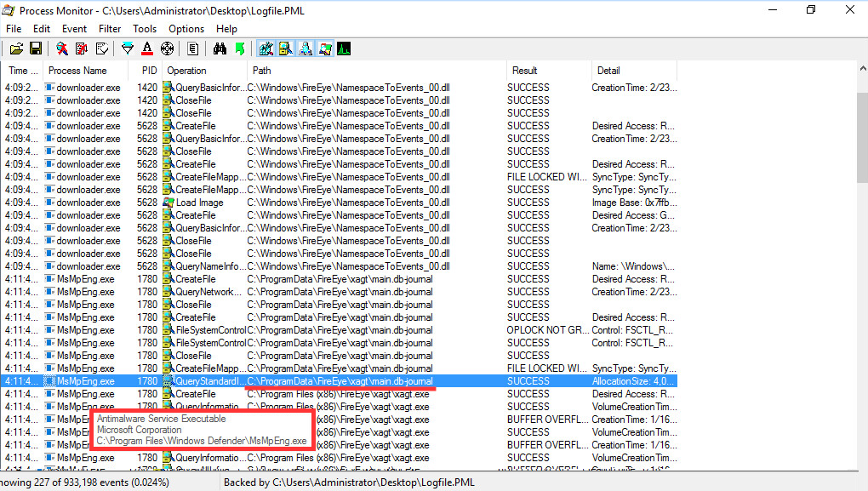
Task: Toggle Show Profiling Events graph icon
Action: tap(344, 49)
